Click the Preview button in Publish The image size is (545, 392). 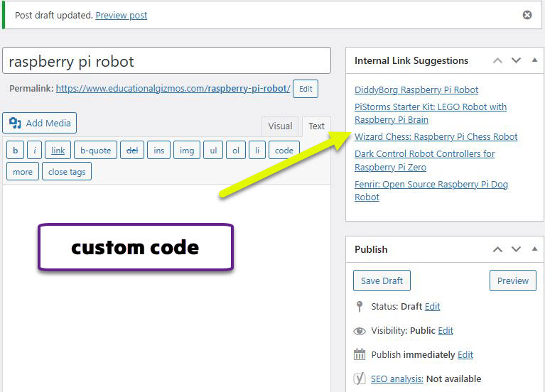513,281
